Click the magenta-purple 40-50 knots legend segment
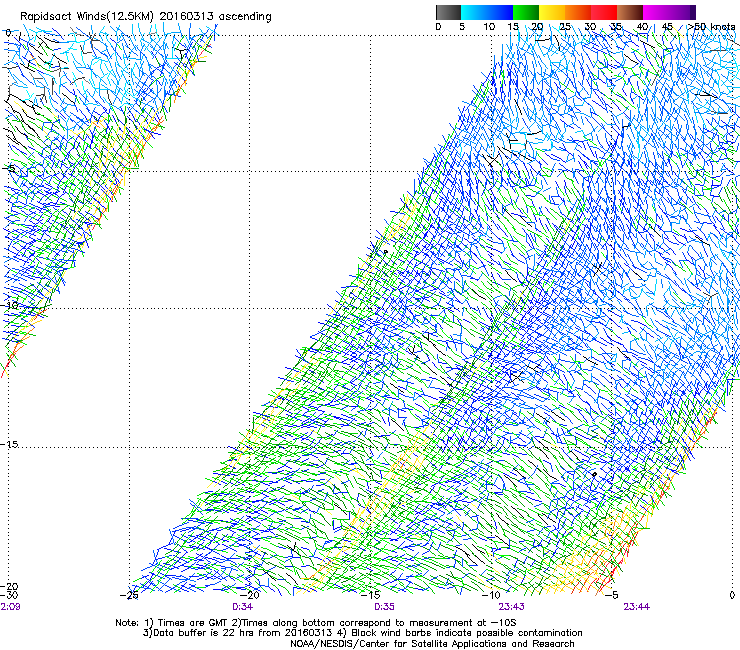Screen dimensions: 740x650 point(669,12)
